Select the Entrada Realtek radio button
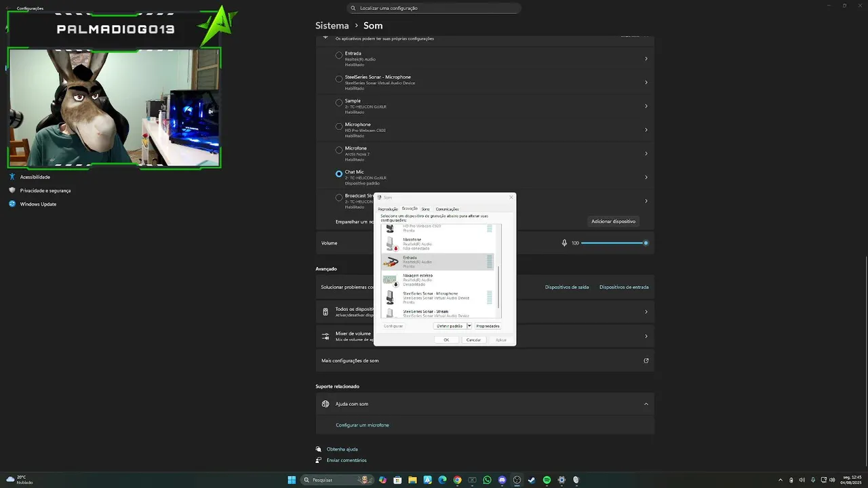 point(339,55)
